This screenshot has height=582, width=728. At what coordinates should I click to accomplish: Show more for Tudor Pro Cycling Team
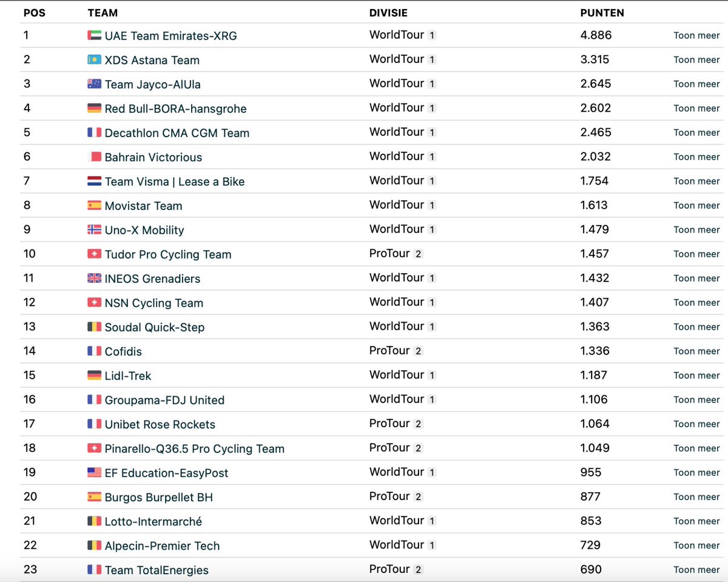[x=696, y=254]
